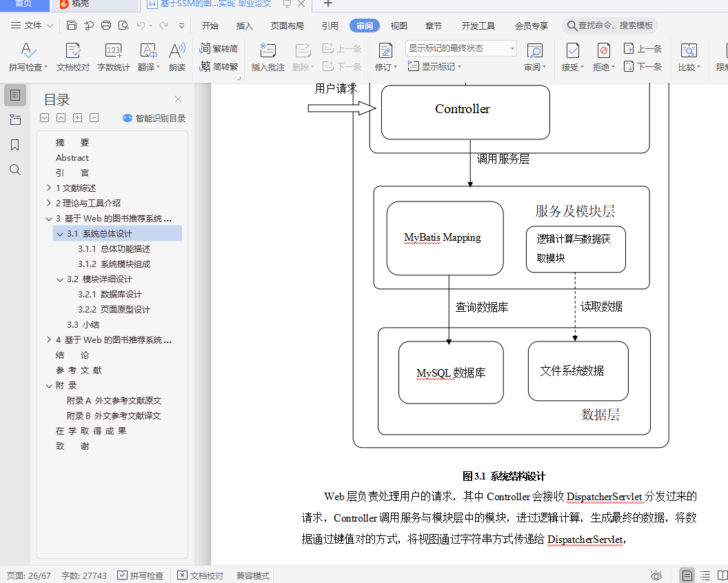Open Print Preview icon

[123, 25]
